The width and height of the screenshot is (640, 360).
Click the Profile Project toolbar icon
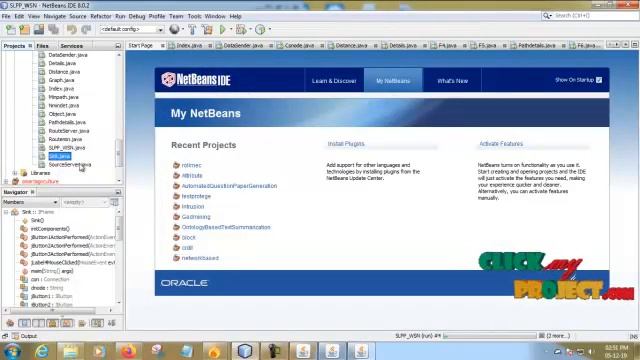pyautogui.click(x=260, y=29)
